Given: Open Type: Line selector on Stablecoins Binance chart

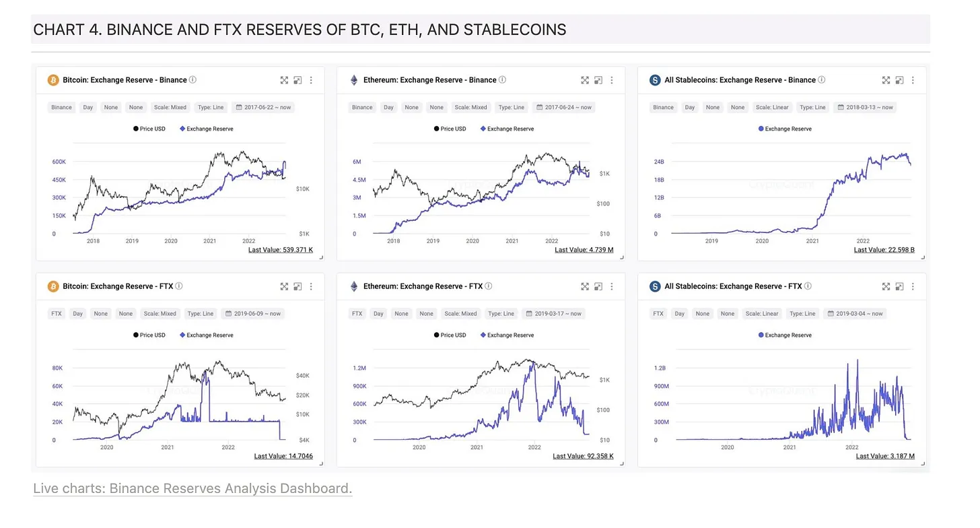Looking at the screenshot, I should click(813, 107).
